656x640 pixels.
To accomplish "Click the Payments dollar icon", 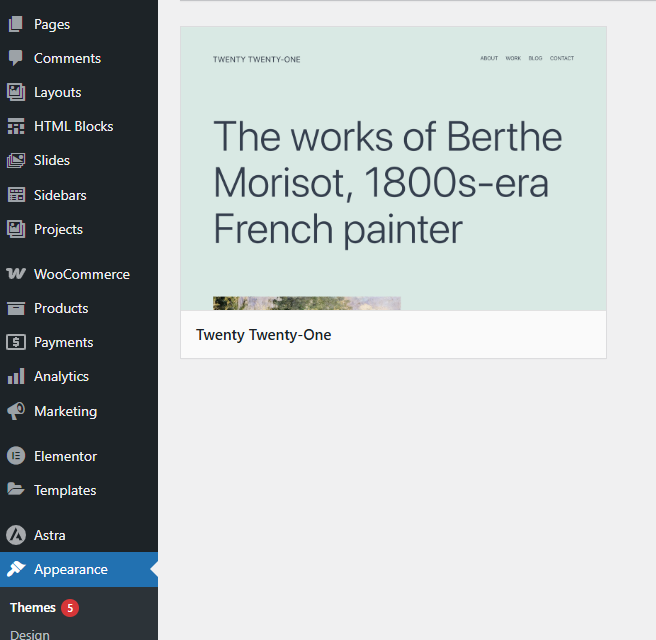I will (15, 342).
